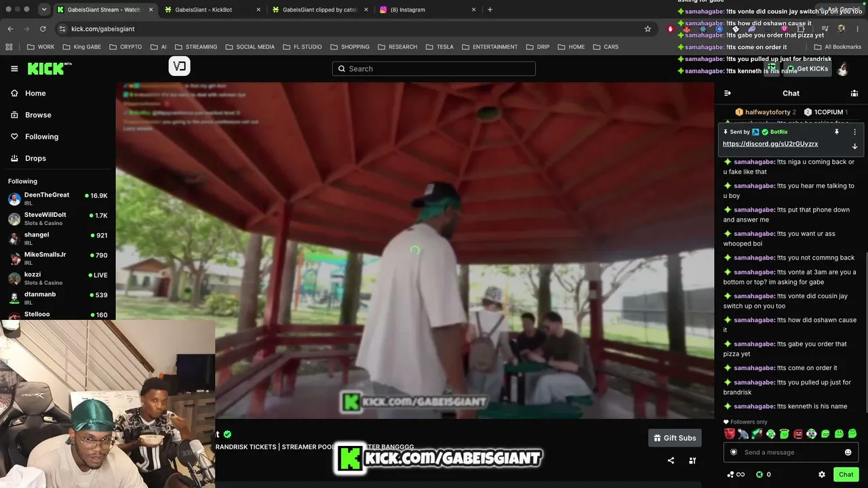Image resolution: width=868 pixels, height=488 pixels.
Task: Switch to the Instagram tab
Action: click(427, 9)
